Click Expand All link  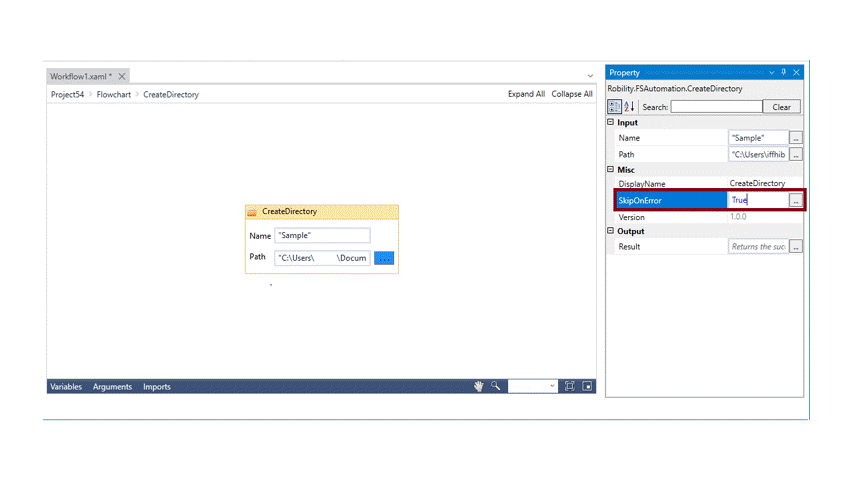tap(526, 94)
